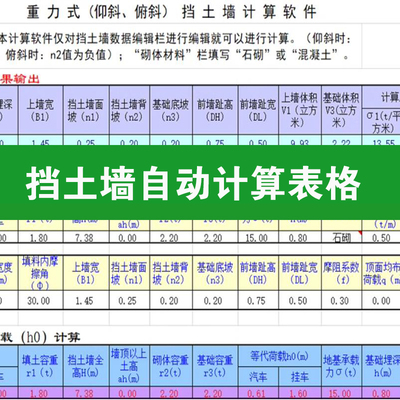Click the yellow header 挡土墙背坡(n2)
This screenshot has height=400, width=400.
(x=171, y=273)
